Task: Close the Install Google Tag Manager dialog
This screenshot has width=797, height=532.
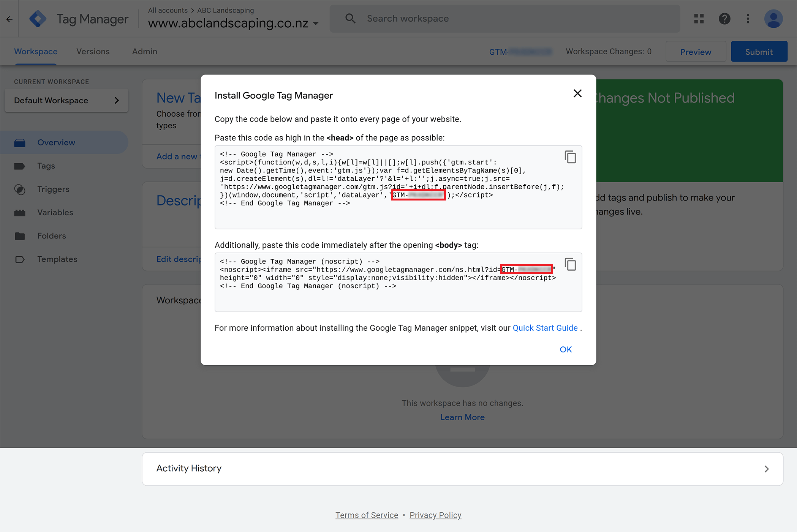Action: click(577, 93)
